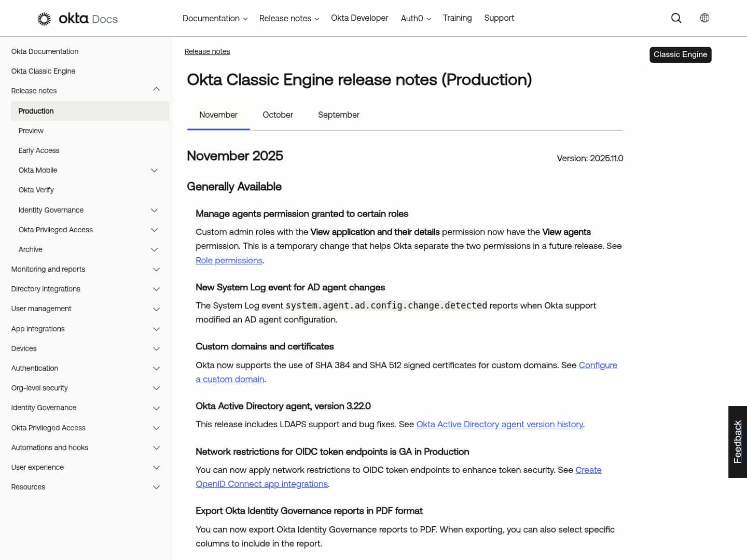Screen dimensions: 747x560
Task: Click the Okta Docs logo
Action: pos(77,18)
